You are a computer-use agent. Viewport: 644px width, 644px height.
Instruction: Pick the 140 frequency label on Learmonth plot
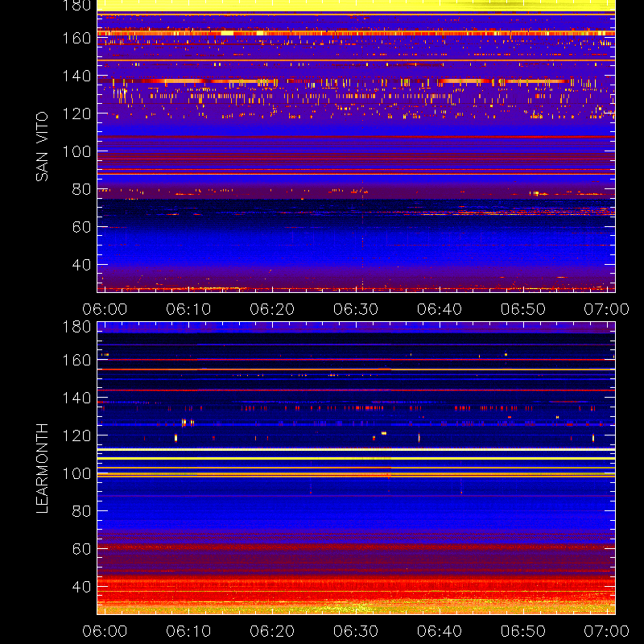(76, 398)
